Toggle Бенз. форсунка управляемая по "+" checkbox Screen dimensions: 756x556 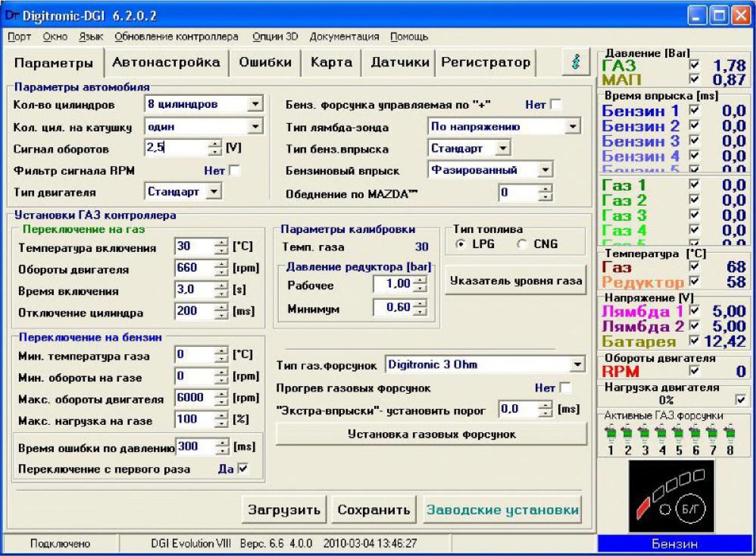click(556, 104)
